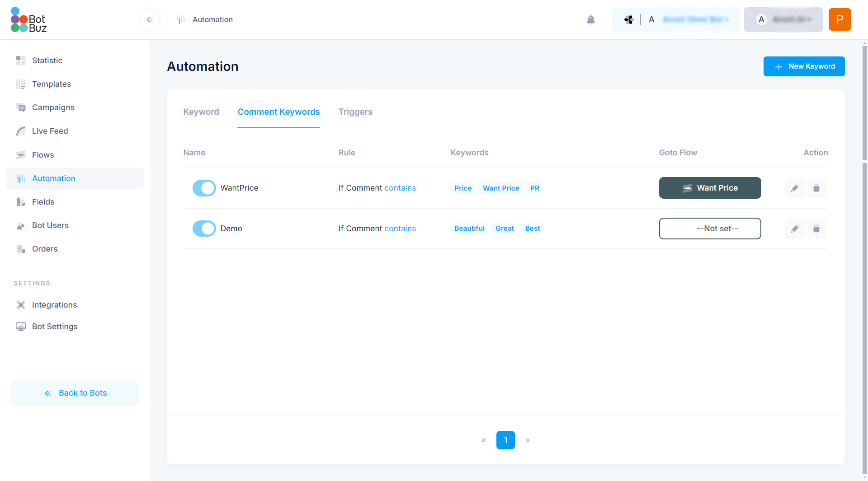Viewport: 868px width, 481px height.
Task: Open Bot Users in the sidebar
Action: coord(75,225)
